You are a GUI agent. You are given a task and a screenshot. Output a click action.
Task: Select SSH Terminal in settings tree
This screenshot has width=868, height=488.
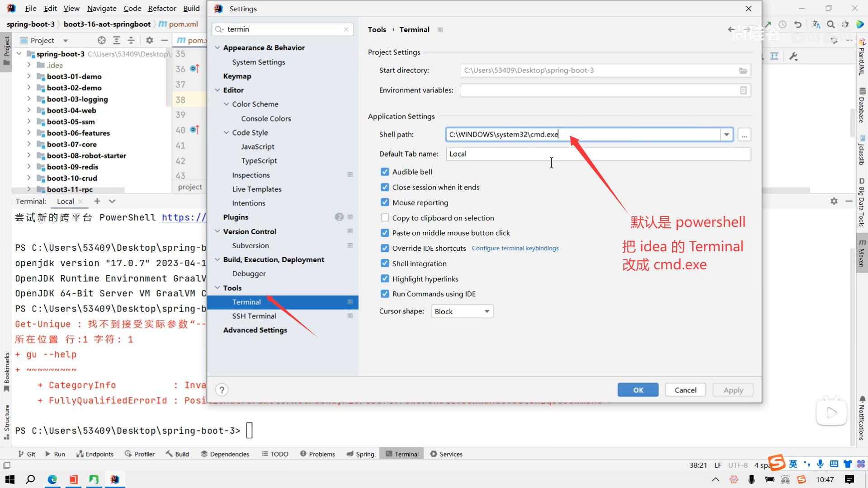(254, 316)
